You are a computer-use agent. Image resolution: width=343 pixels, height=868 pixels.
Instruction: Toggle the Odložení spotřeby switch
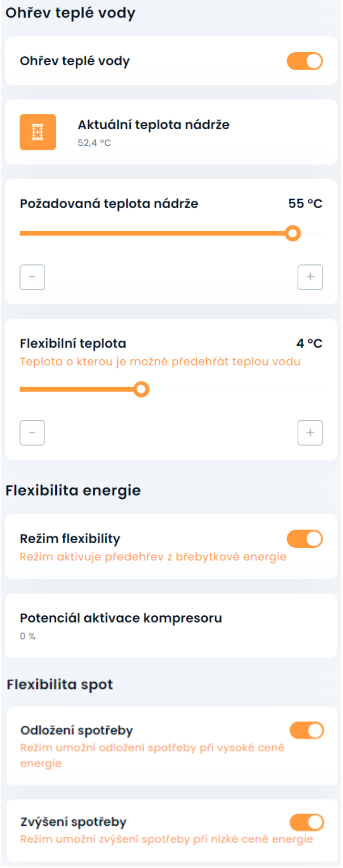307,731
